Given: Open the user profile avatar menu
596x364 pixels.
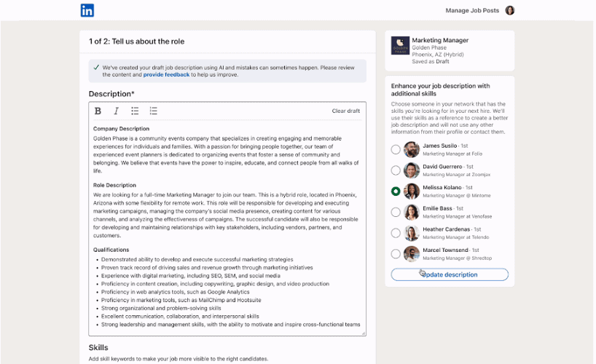Looking at the screenshot, I should pyautogui.click(x=510, y=10).
